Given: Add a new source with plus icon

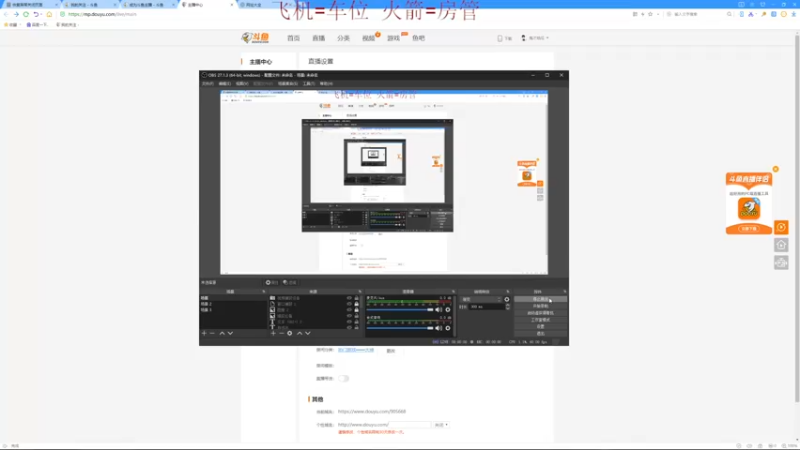Looking at the screenshot, I should click(x=273, y=333).
